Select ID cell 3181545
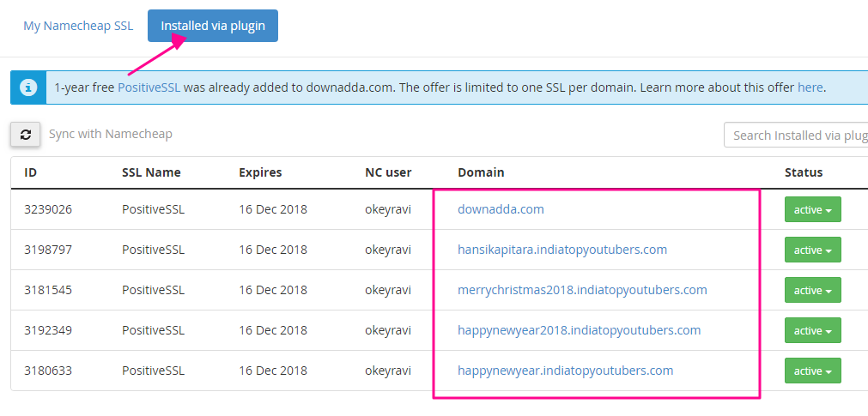 point(48,290)
